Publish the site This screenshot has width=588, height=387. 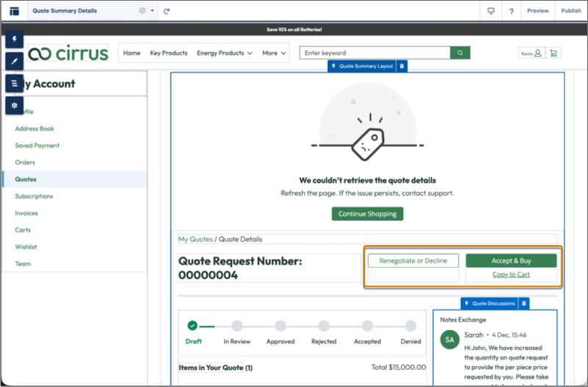pyautogui.click(x=571, y=11)
